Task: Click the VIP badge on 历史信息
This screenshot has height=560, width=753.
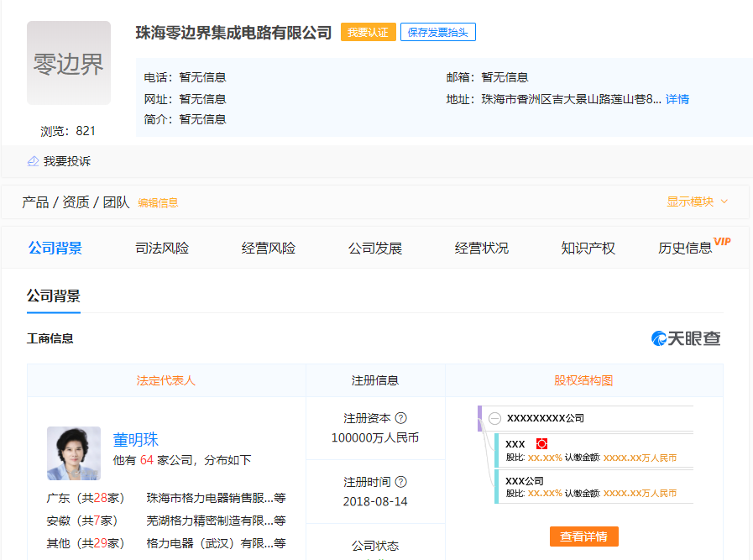Action: click(722, 241)
